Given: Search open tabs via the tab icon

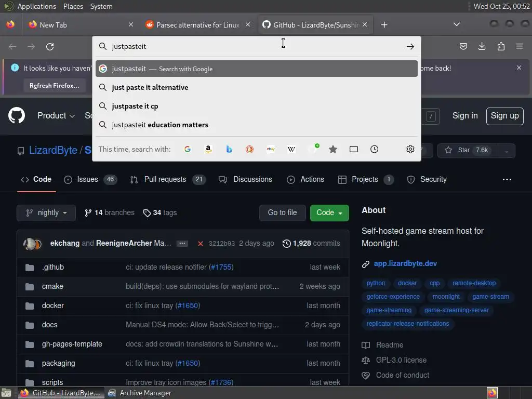Looking at the screenshot, I should click(x=354, y=149).
